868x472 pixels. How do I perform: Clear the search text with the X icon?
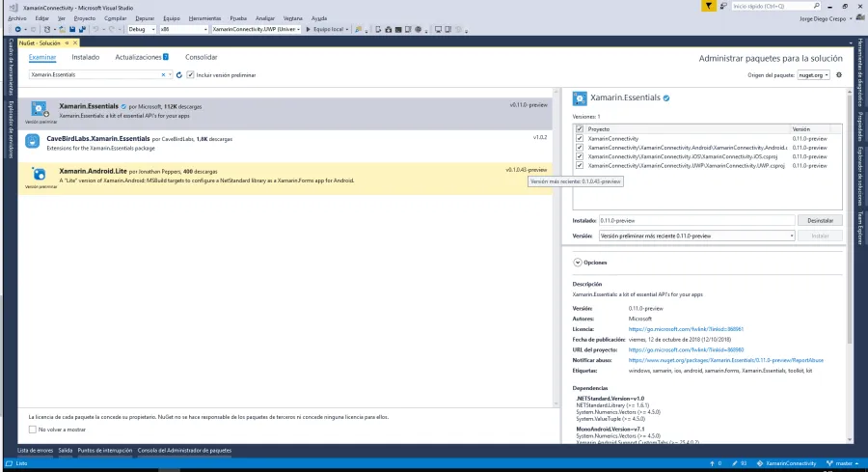coord(163,74)
